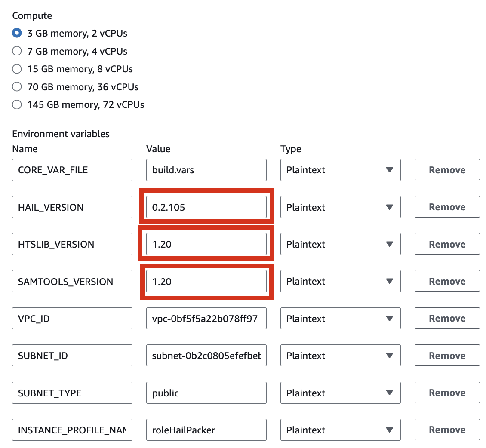Click the SAMTOOLS_VERSION value input

click(206, 282)
